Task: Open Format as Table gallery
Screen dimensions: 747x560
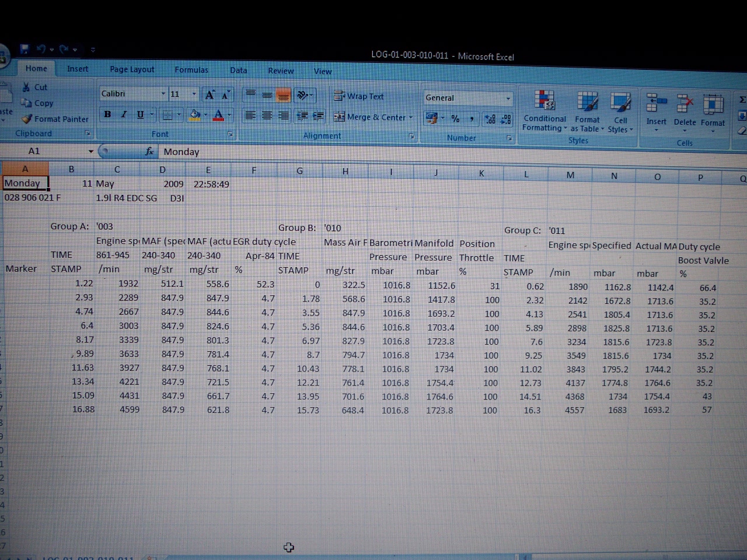Action: click(588, 112)
